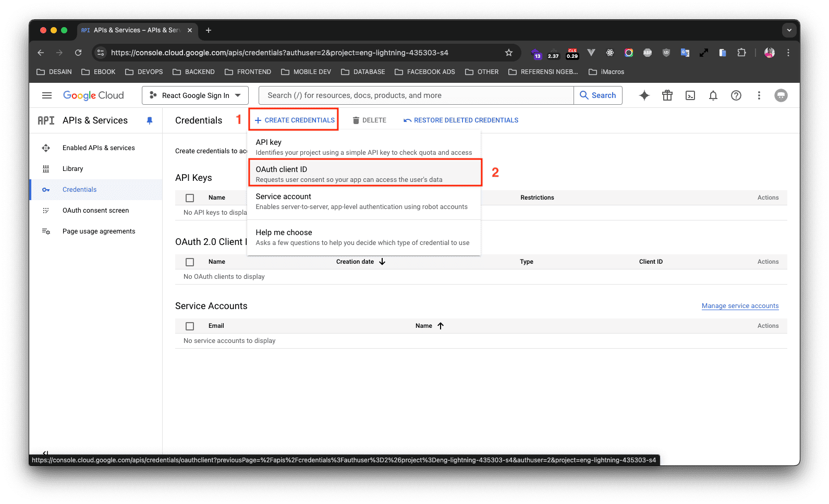Screen dimensions: 829x504
Task: Open the DESAIN bookmarks folder
Action: pyautogui.click(x=54, y=72)
